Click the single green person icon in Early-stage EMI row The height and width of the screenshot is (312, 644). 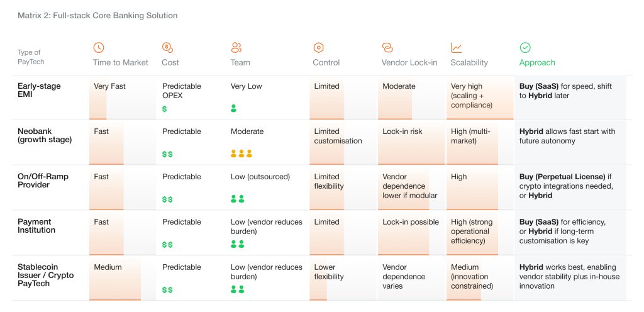click(x=234, y=109)
